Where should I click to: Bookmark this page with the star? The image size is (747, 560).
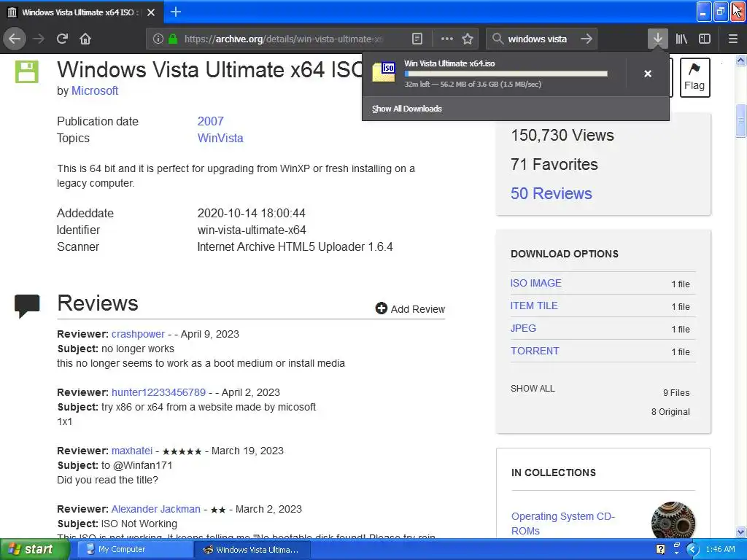468,39
